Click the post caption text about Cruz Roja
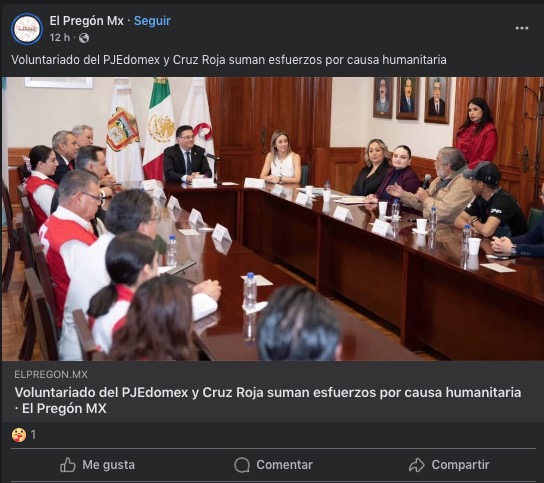Screen dimensions: 544x483 [229, 60]
